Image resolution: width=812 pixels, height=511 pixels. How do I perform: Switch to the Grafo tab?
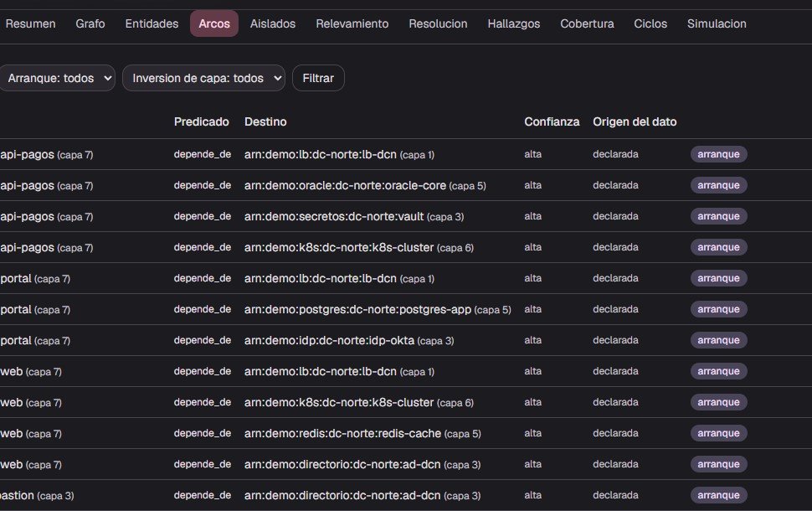click(90, 23)
